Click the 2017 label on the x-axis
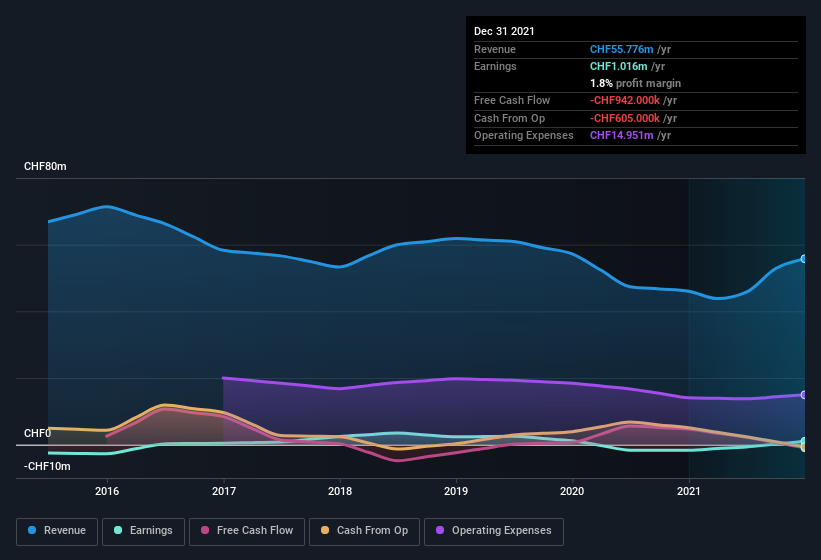The height and width of the screenshot is (560, 821). (224, 491)
